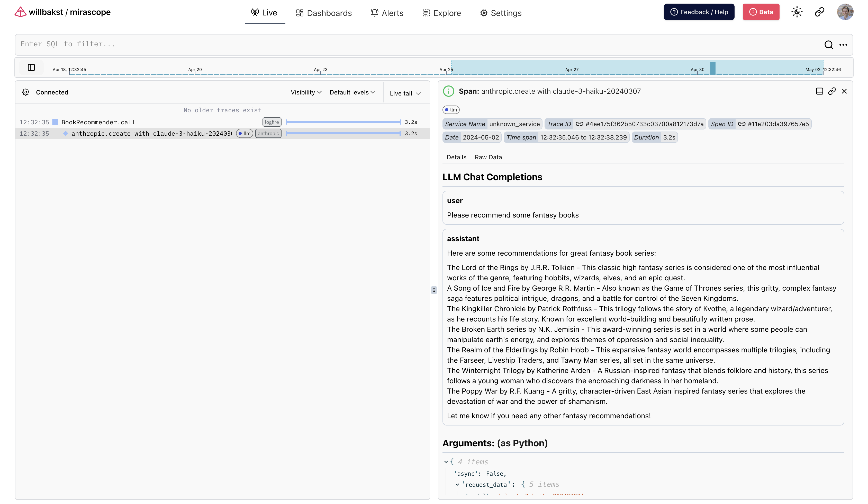Switch to the Raw Data tab
868x504 pixels.
pyautogui.click(x=488, y=157)
